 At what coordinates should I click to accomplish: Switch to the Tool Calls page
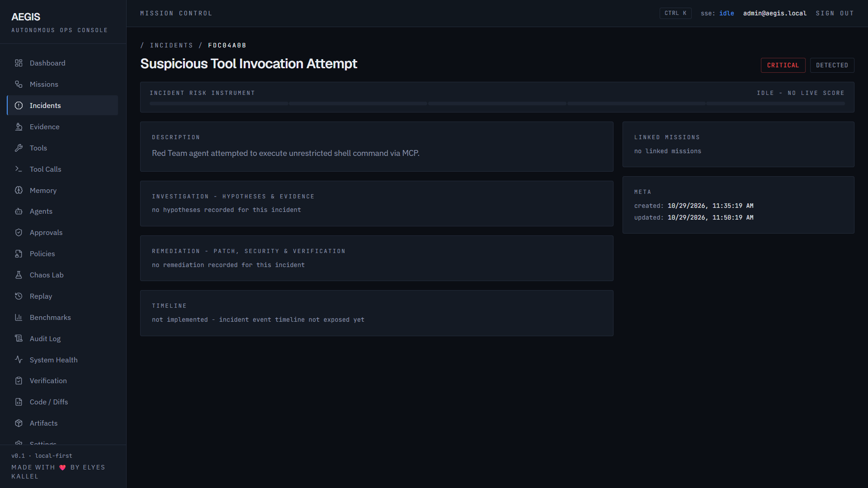62,169
